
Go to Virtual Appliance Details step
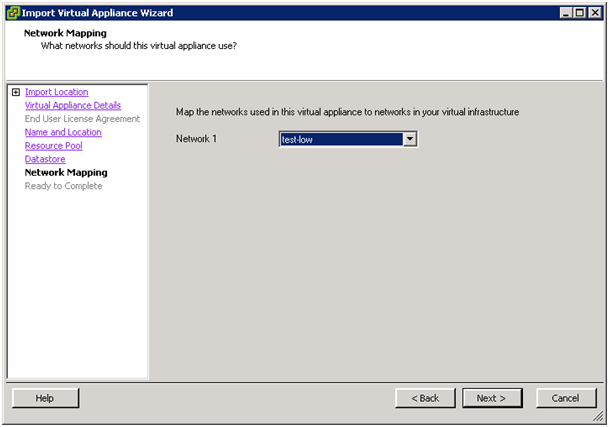[x=73, y=105]
